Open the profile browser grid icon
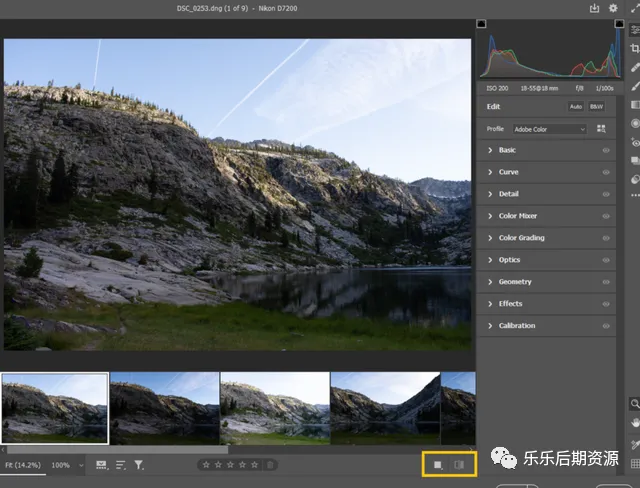 [602, 129]
